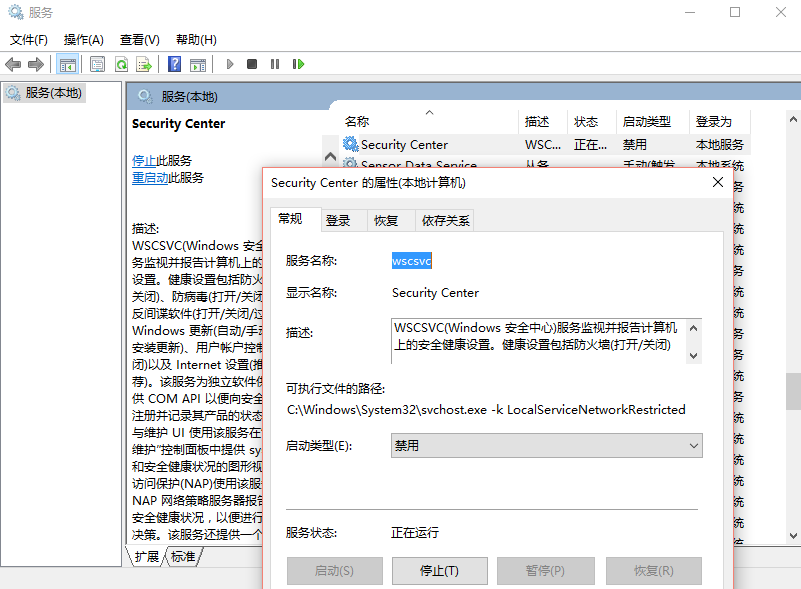This screenshot has height=589, width=801.
Task: Open the 查看(V) menu
Action: click(139, 40)
